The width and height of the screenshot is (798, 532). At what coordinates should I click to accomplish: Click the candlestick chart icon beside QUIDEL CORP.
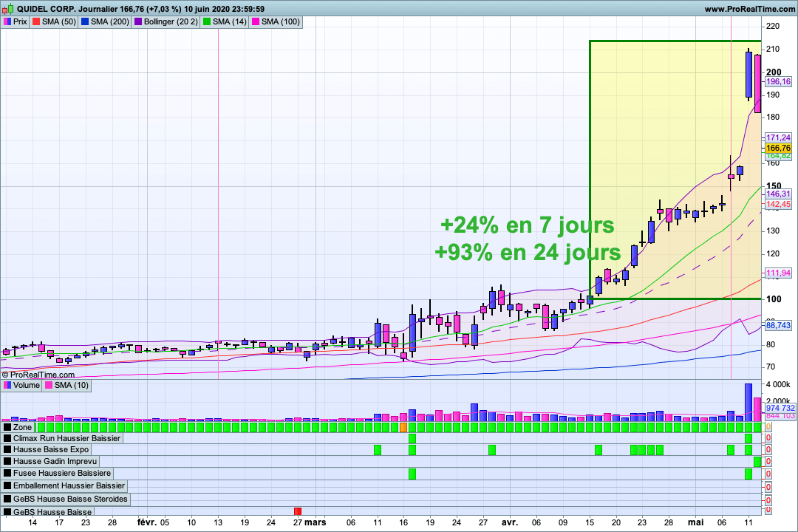click(9, 9)
